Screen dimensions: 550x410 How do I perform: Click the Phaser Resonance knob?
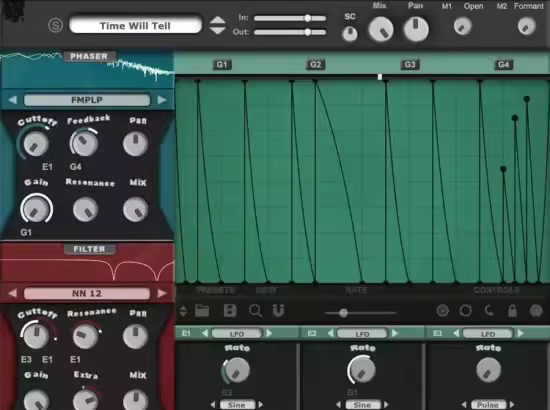(86, 209)
